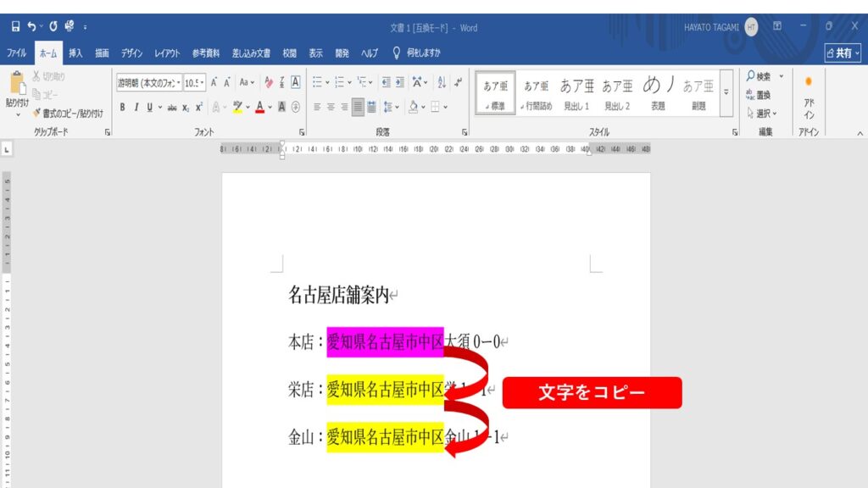The image size is (868, 488).
Task: Toggle Bold formatting
Action: point(122,107)
